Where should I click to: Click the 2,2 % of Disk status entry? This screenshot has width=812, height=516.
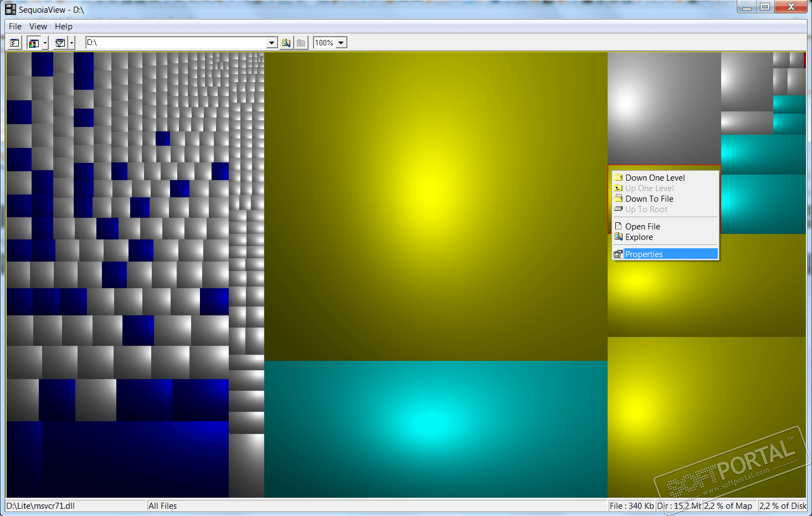(783, 506)
